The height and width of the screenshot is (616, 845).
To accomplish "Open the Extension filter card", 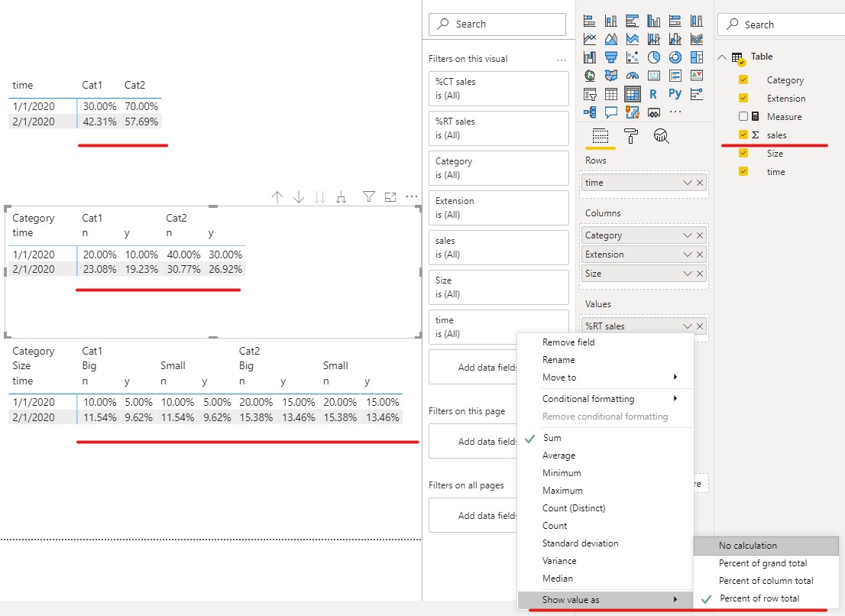I will point(498,208).
